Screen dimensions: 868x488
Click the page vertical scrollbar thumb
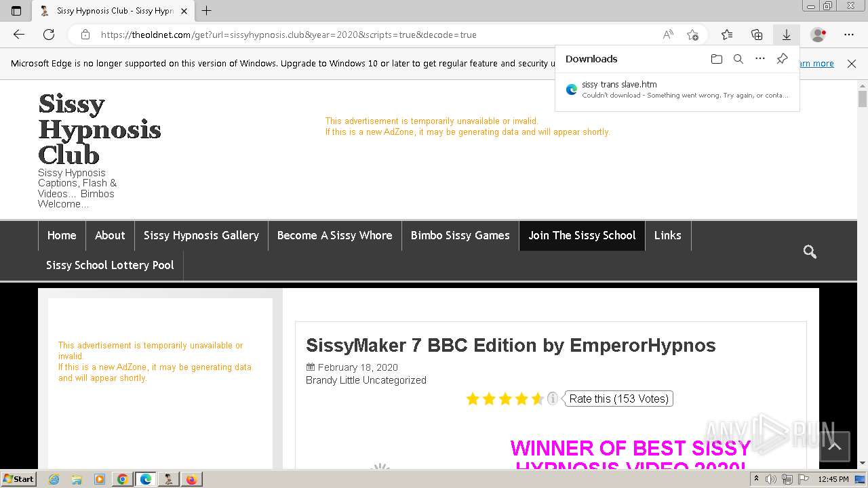(x=863, y=99)
